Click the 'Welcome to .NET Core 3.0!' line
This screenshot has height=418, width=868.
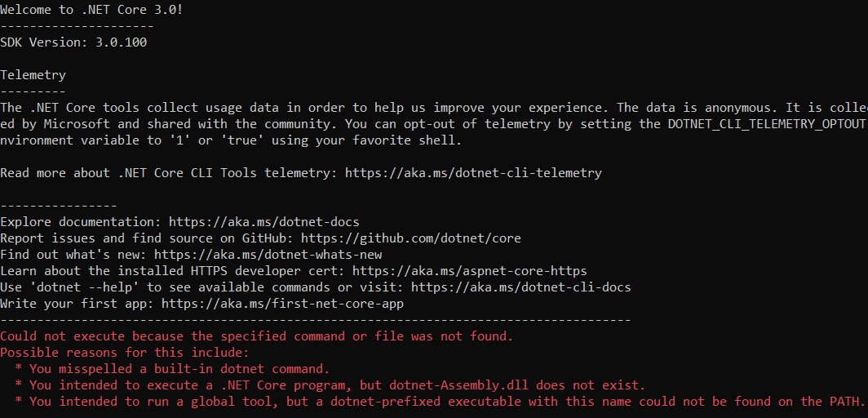tap(91, 10)
